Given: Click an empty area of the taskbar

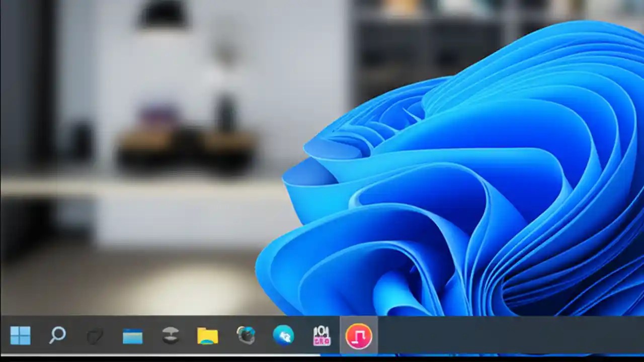Looking at the screenshot, I should [503, 335].
